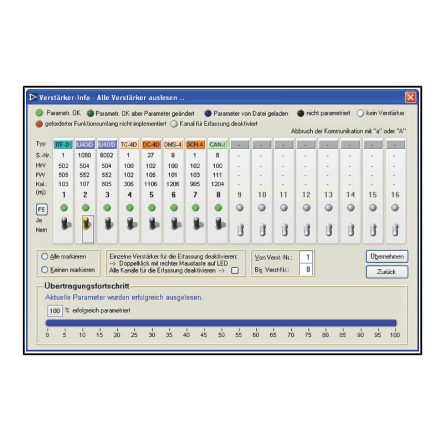Click 'Aktuelle Parameter wurden erfolgreich ausgelesen' message

pos(124,297)
